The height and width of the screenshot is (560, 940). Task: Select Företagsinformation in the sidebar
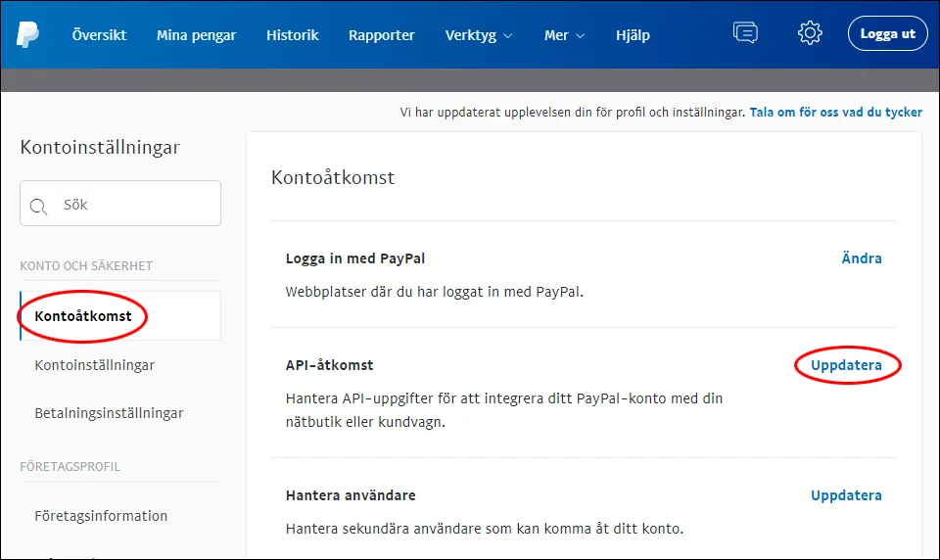point(101,516)
